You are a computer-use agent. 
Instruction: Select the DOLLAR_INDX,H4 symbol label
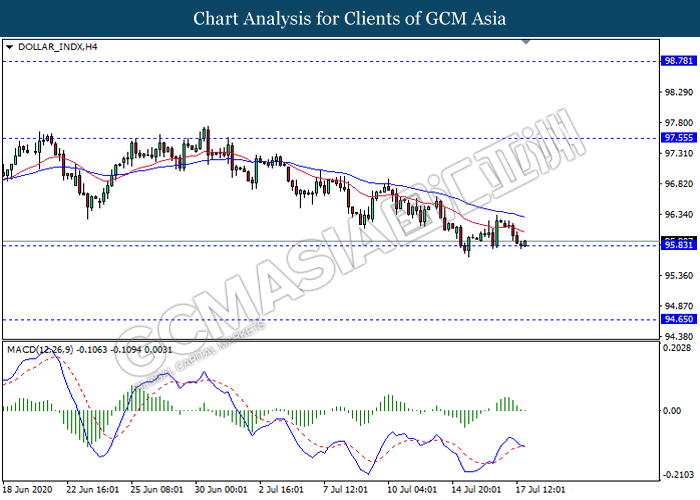[56, 47]
